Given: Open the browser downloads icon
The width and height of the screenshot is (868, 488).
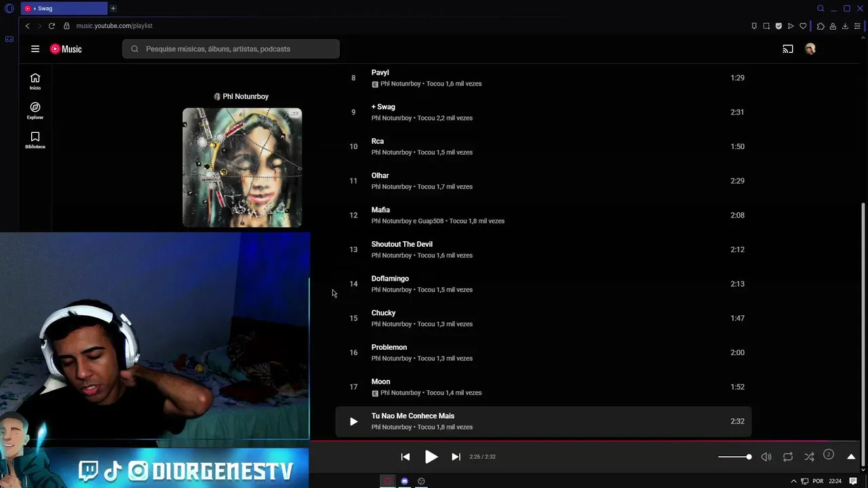Looking at the screenshot, I should point(845,26).
